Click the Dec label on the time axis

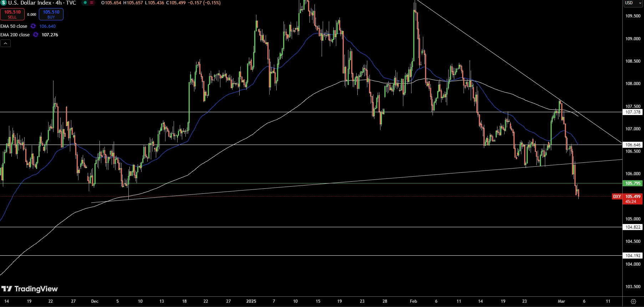pos(95,301)
